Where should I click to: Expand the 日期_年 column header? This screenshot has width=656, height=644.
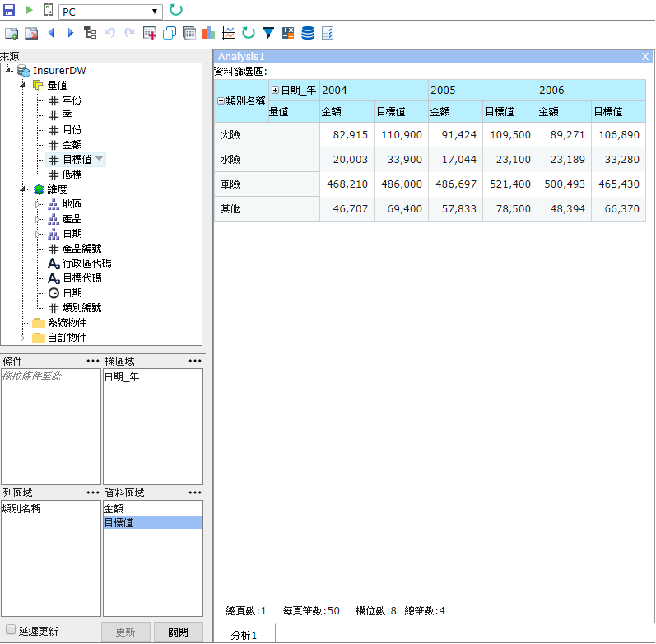(275, 90)
